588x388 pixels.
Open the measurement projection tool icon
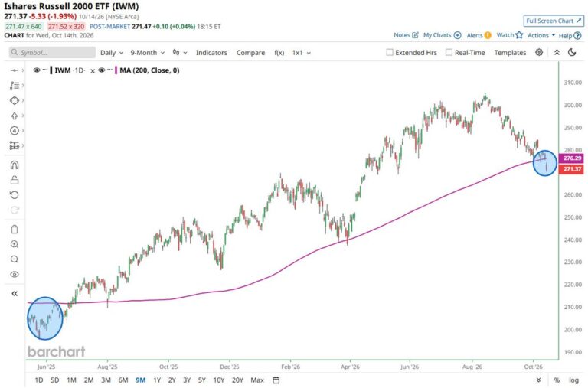tap(15, 145)
